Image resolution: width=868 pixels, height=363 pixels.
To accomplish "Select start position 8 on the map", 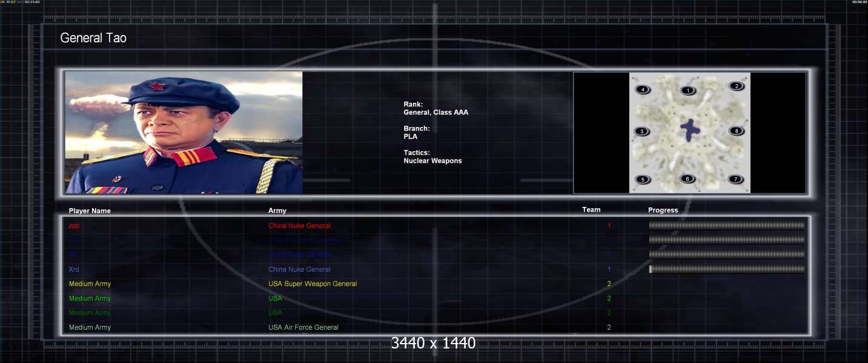I will pyautogui.click(x=736, y=131).
